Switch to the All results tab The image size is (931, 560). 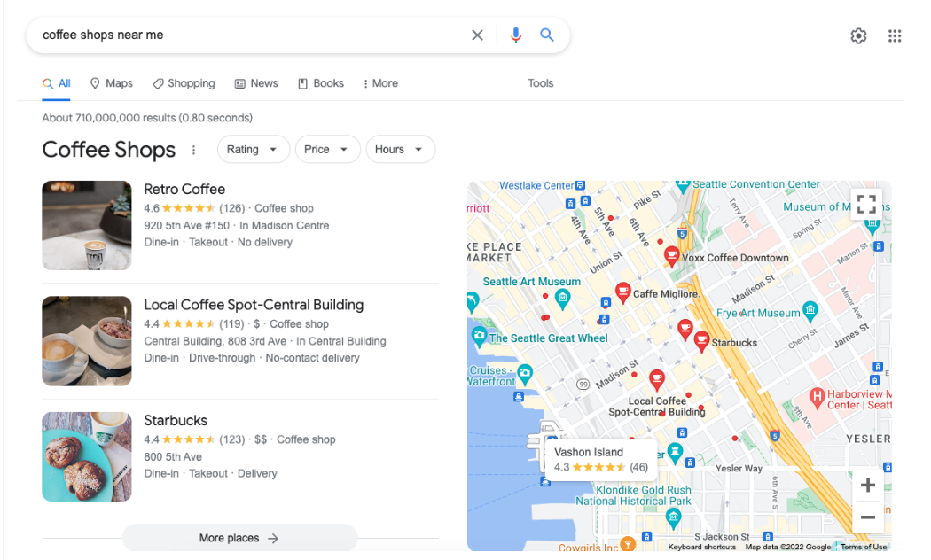[x=57, y=83]
